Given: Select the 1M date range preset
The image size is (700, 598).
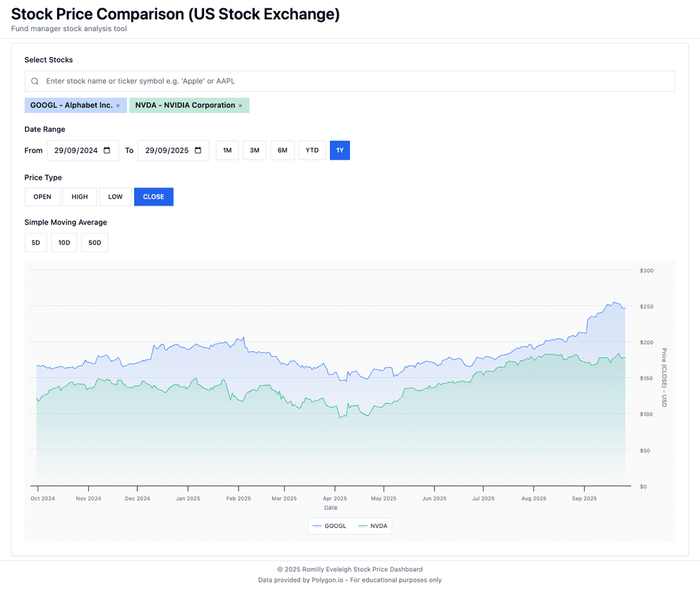Looking at the screenshot, I should pos(227,150).
